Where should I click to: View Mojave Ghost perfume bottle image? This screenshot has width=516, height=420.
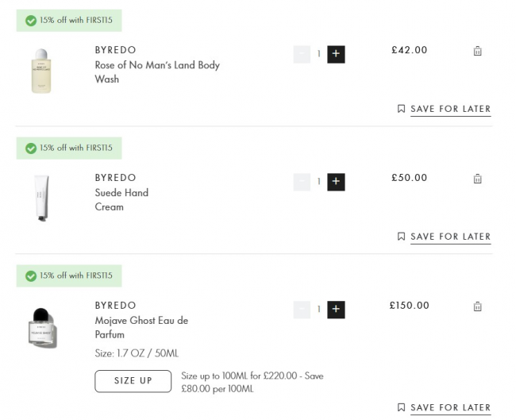42,326
